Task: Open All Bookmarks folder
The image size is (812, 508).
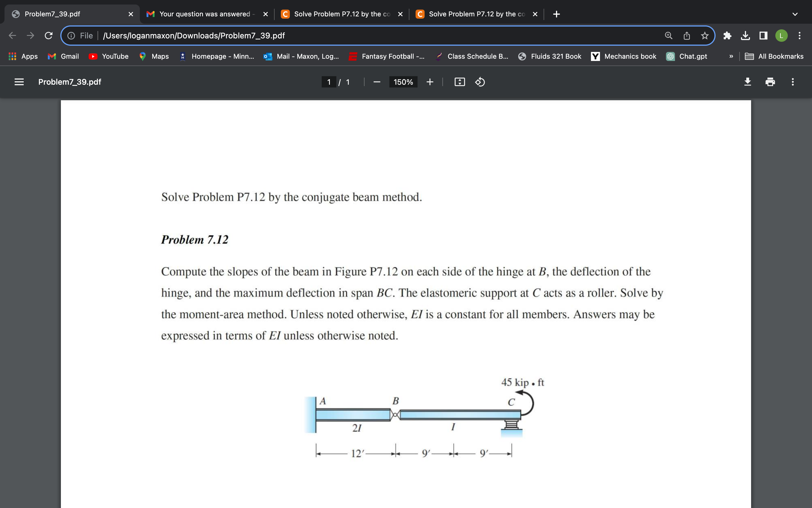Action: click(x=774, y=56)
